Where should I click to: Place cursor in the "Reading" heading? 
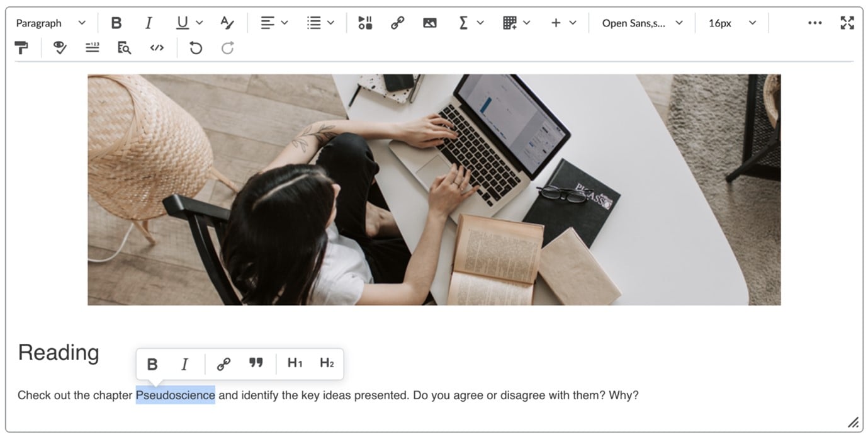tap(59, 353)
